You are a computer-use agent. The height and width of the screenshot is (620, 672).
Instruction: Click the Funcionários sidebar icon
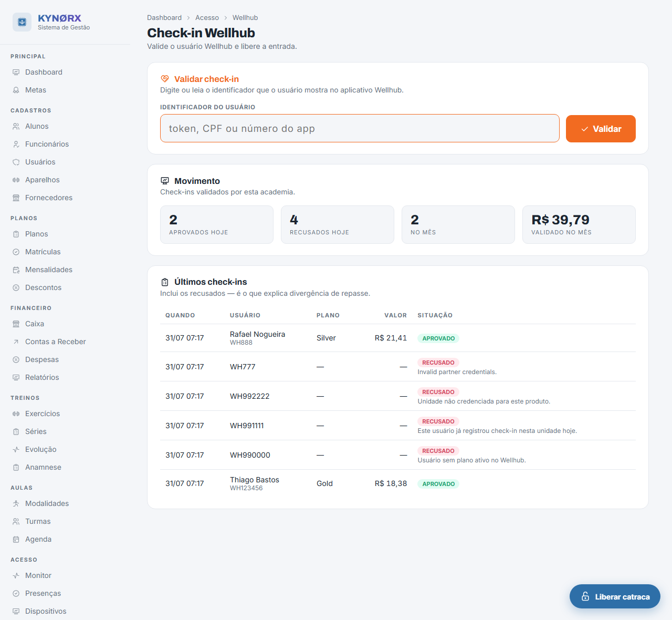(16, 144)
